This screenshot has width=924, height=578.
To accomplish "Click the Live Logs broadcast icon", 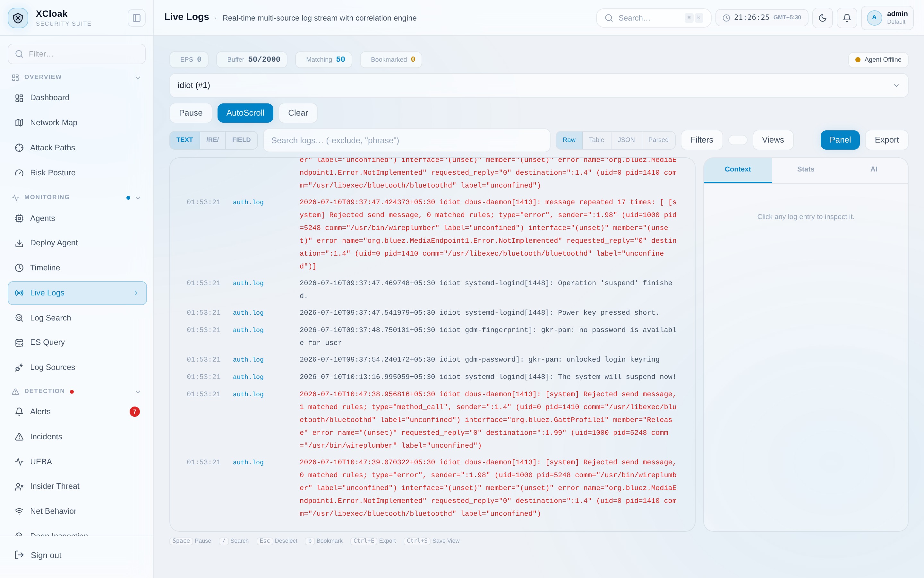I will pyautogui.click(x=19, y=293).
